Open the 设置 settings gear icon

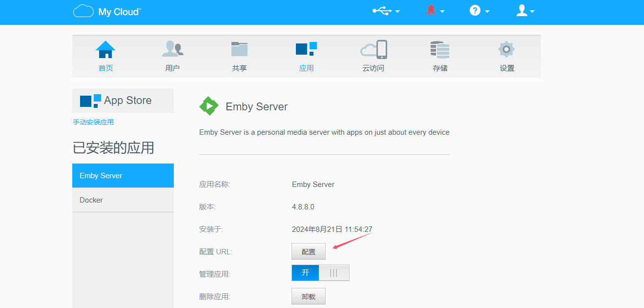pyautogui.click(x=507, y=49)
